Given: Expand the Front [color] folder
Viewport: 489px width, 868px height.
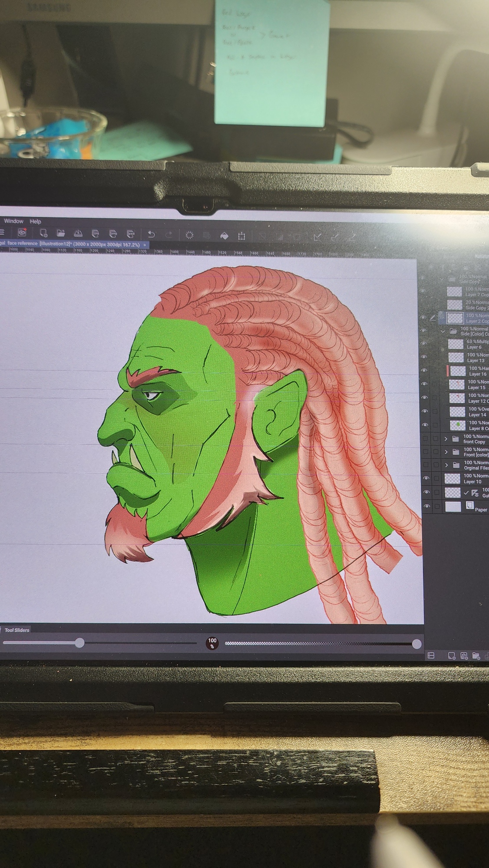Looking at the screenshot, I should (446, 452).
